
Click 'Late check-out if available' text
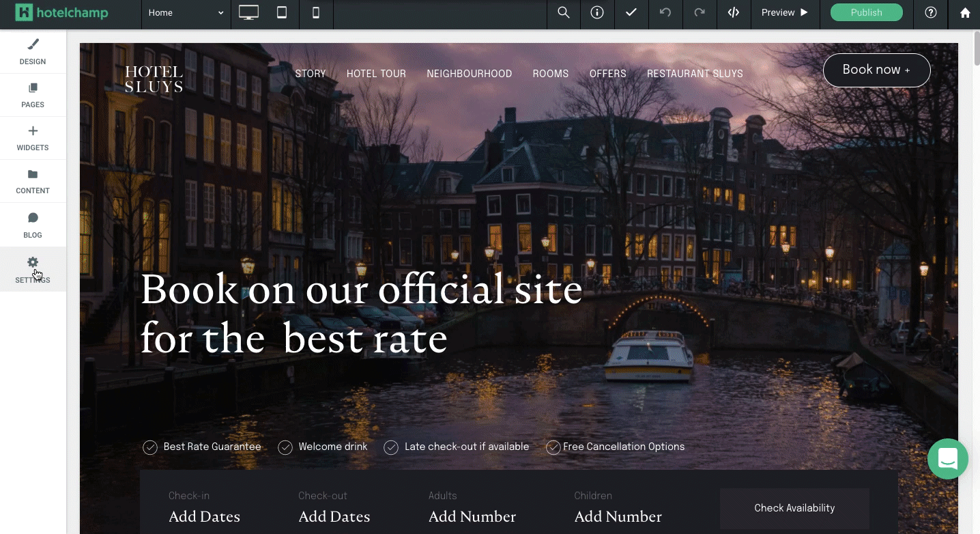click(x=467, y=447)
